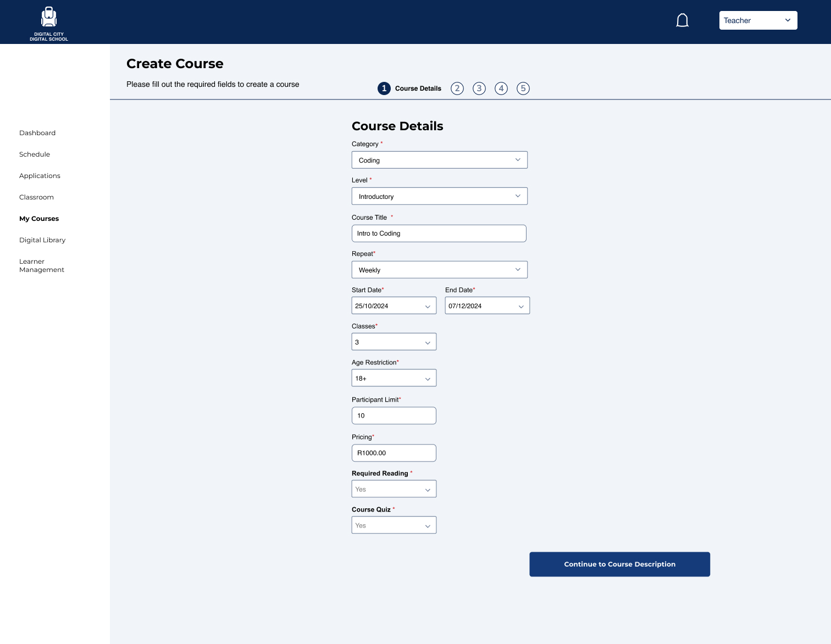This screenshot has height=644, width=831.
Task: Open Digital Library from the sidebar
Action: (x=42, y=240)
